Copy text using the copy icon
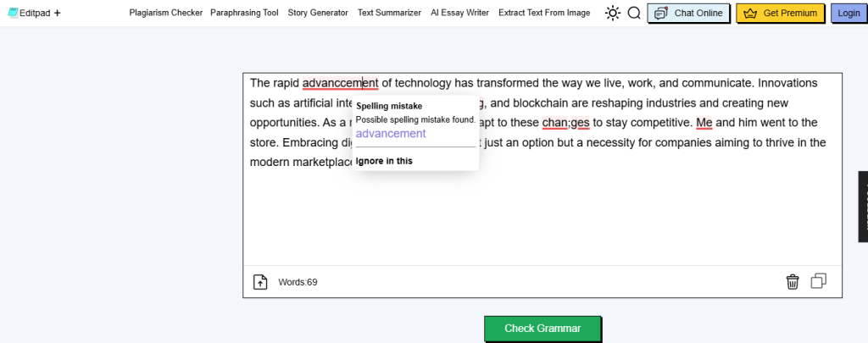 pyautogui.click(x=818, y=281)
